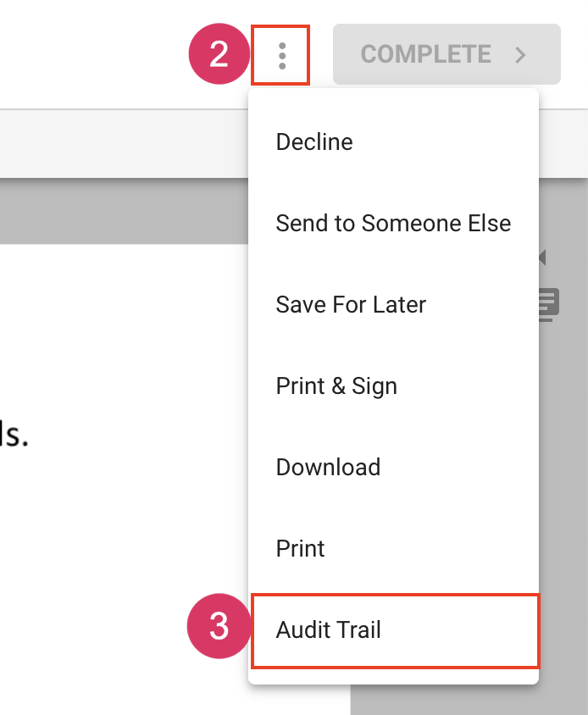This screenshot has width=588, height=715.
Task: Choose Print & Sign from the menu
Action: 336,385
